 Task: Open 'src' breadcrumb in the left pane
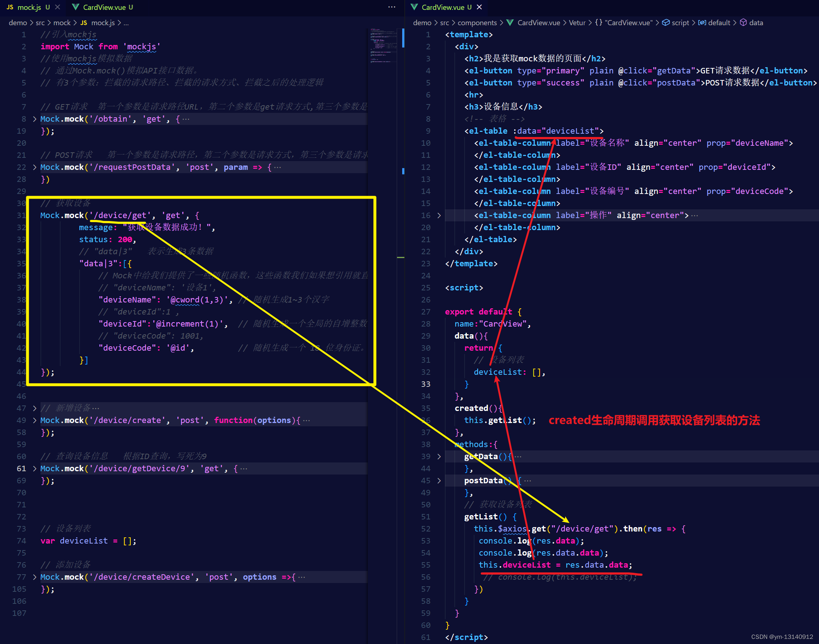click(x=40, y=23)
